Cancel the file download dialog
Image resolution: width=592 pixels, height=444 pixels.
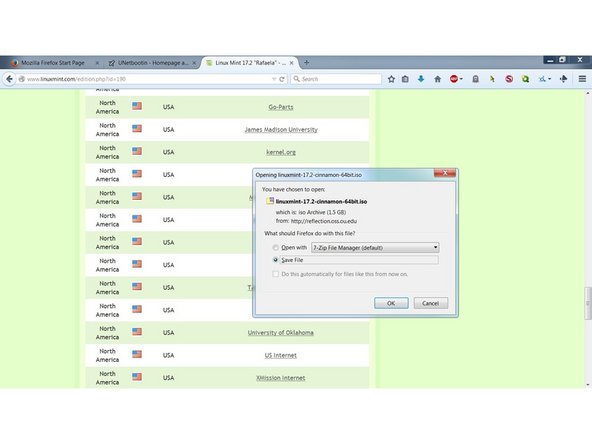[431, 303]
